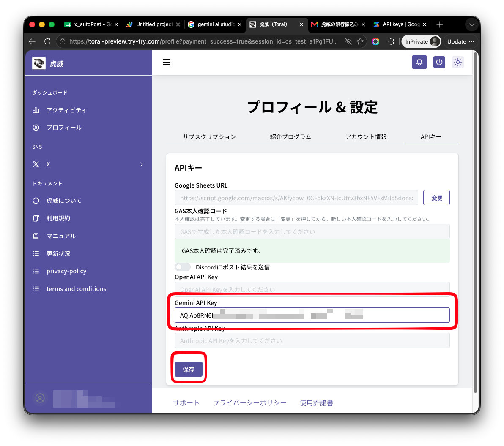Close the API keys Google tab
This screenshot has width=504, height=446.
coord(425,24)
